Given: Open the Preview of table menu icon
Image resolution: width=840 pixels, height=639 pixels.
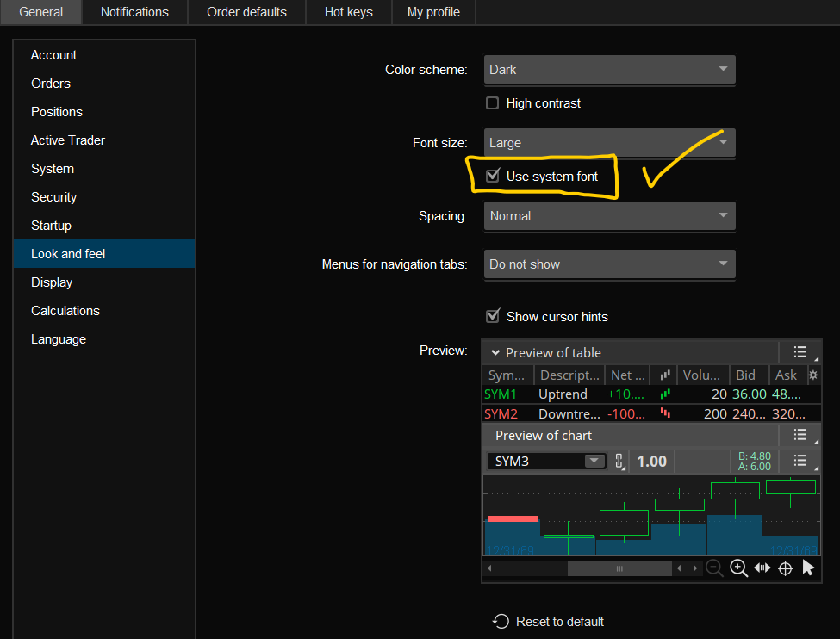Looking at the screenshot, I should click(800, 352).
